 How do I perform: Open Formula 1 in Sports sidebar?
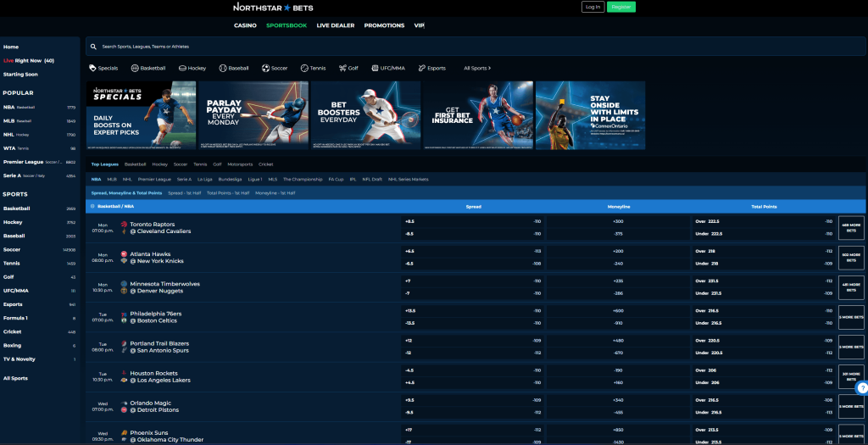39,318
